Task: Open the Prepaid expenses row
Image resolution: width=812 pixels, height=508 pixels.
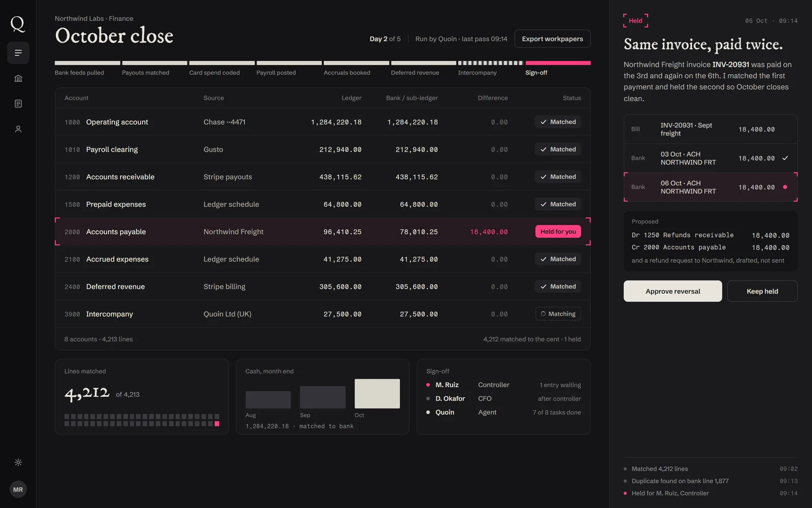Action: [x=323, y=204]
